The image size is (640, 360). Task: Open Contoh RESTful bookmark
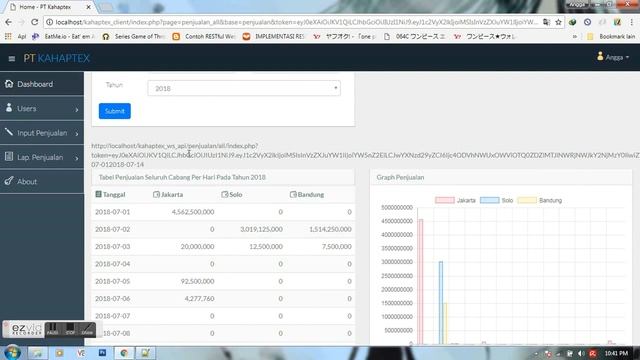pos(204,36)
